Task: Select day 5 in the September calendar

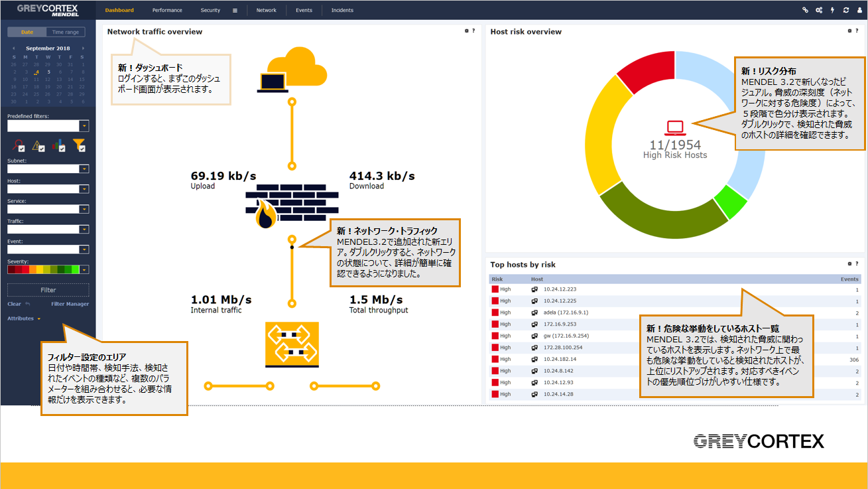Action: pyautogui.click(x=48, y=72)
